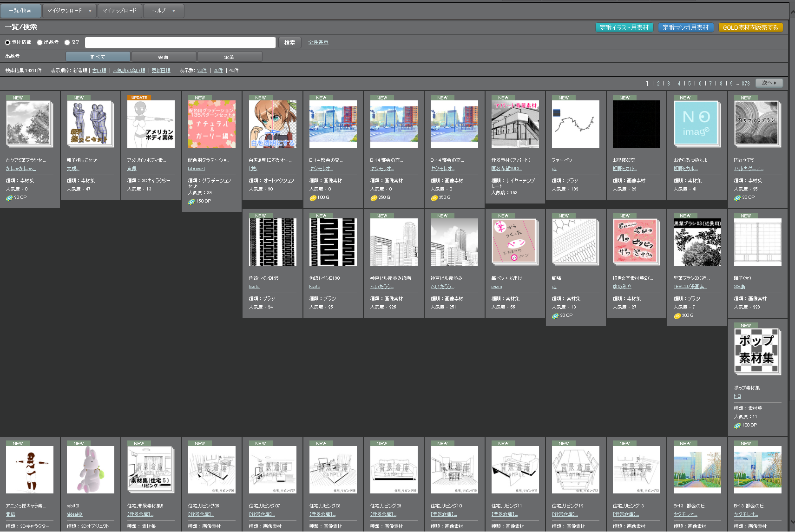
Task: Select the タグ search radio button
Action: tap(67, 43)
